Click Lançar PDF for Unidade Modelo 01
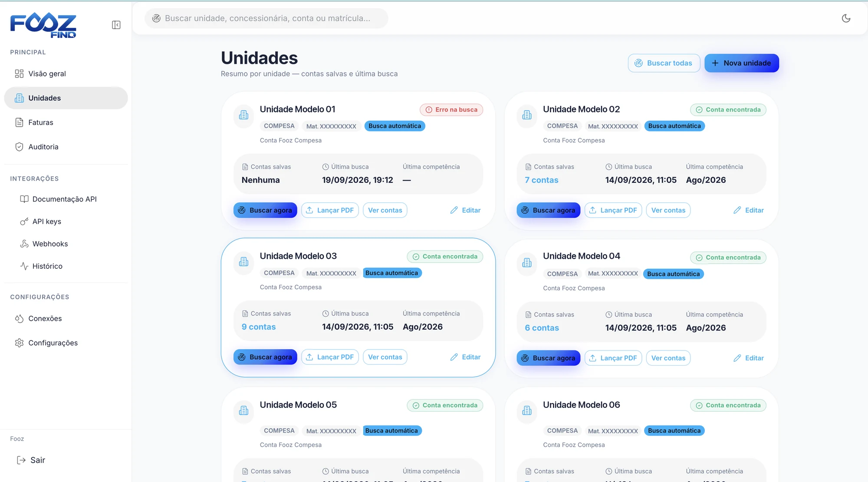Viewport: 868px width, 482px height. pos(330,210)
